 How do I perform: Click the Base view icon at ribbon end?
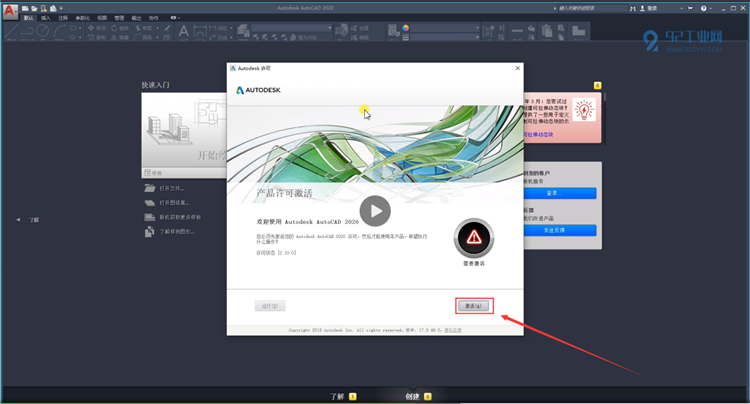pos(578,32)
